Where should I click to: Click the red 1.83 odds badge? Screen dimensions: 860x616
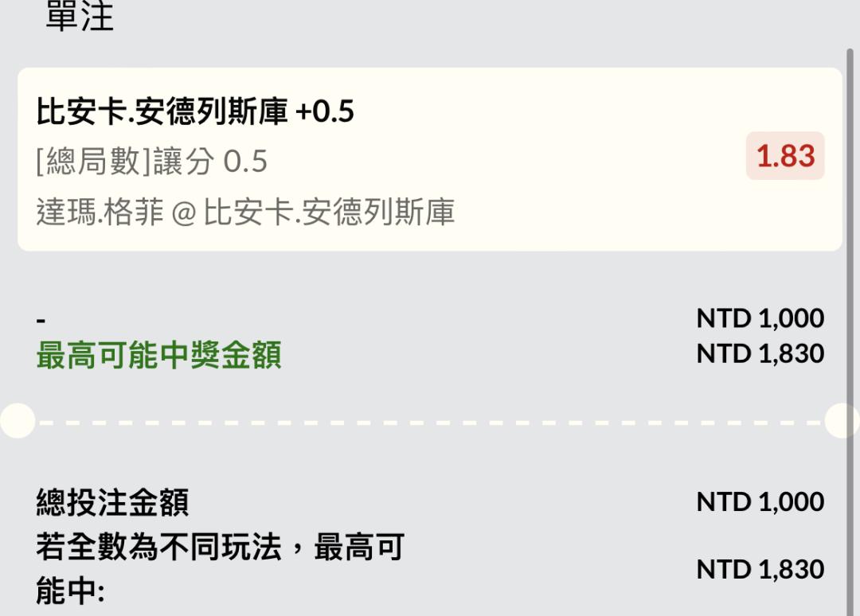click(785, 156)
